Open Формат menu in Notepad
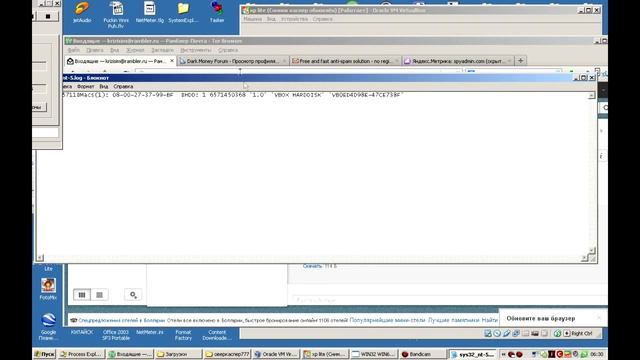 point(85,87)
